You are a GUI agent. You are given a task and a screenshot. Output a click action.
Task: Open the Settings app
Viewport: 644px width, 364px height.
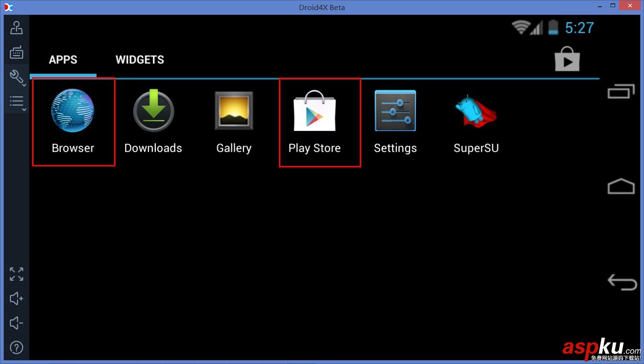pos(395,121)
